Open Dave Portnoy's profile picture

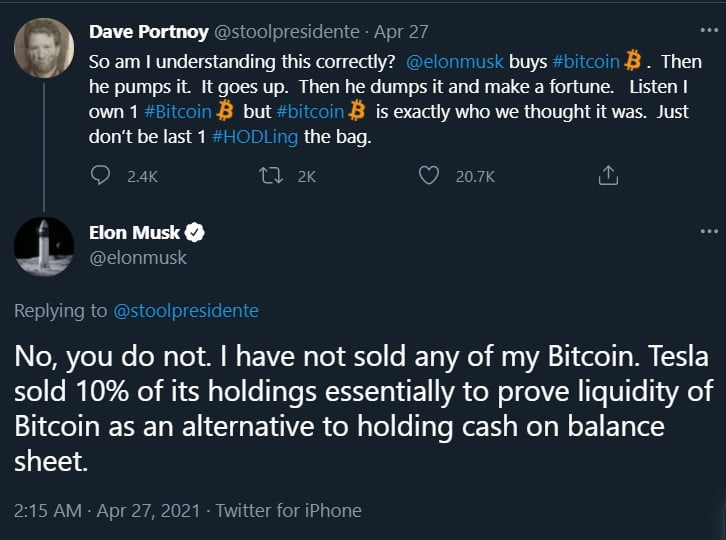45,48
